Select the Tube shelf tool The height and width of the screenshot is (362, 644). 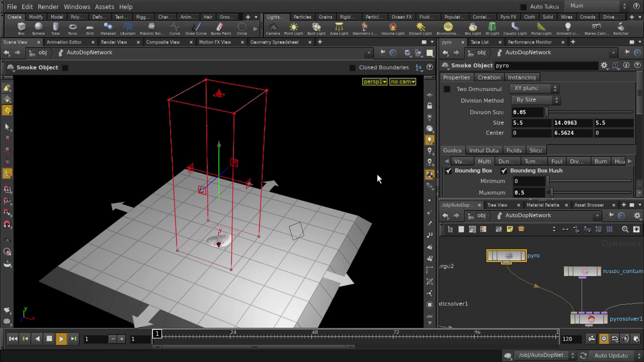(x=55, y=28)
